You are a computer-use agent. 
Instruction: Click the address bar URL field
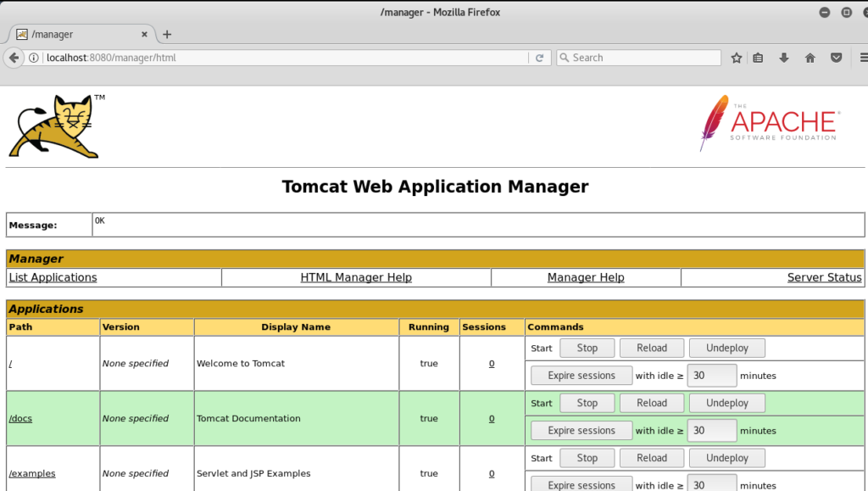pyautogui.click(x=285, y=58)
